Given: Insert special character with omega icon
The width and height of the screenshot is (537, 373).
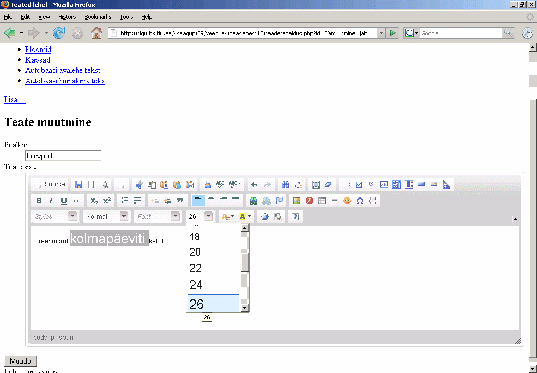Looking at the screenshot, I should tap(360, 201).
